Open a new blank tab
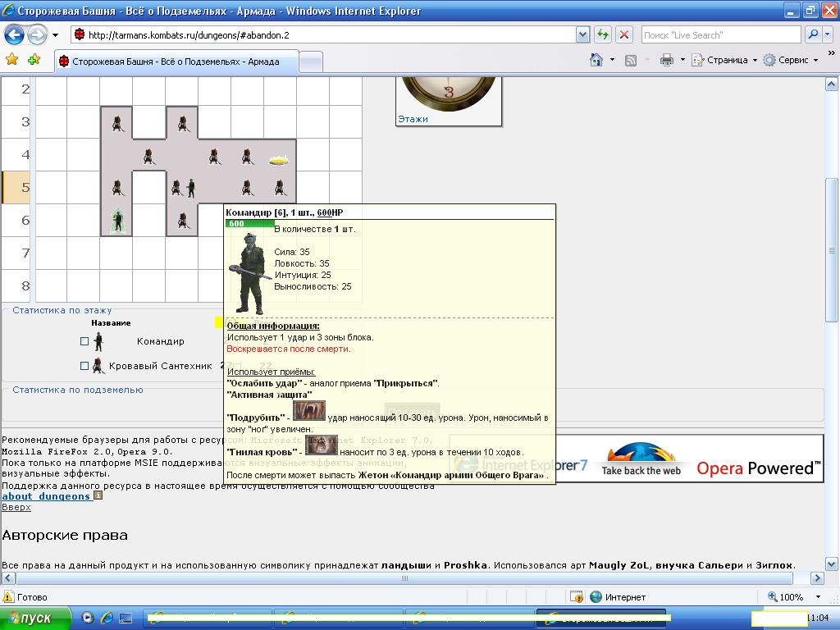 click(311, 62)
